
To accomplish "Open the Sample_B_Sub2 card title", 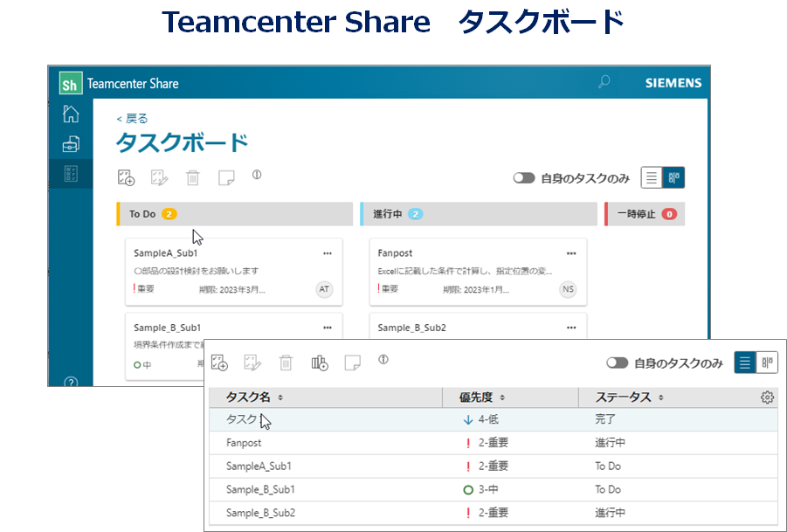I will 412,328.
